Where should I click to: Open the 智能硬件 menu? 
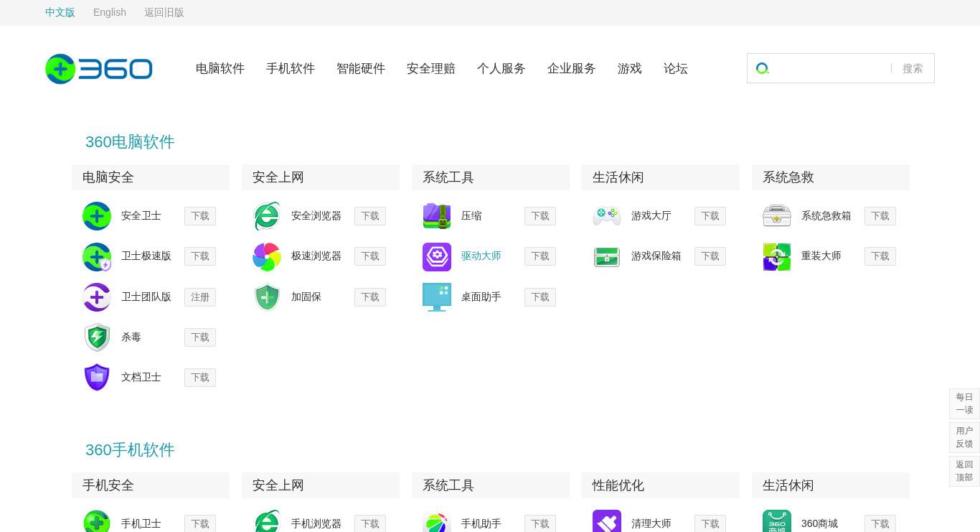click(x=361, y=68)
